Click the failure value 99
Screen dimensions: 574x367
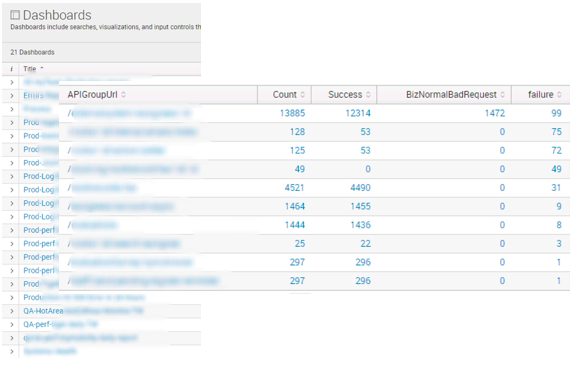point(556,113)
